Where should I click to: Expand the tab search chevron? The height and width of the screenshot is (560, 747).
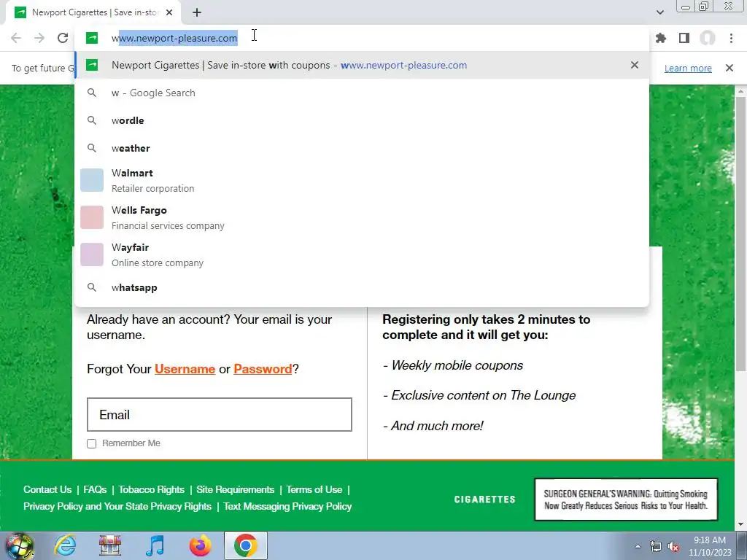(659, 12)
